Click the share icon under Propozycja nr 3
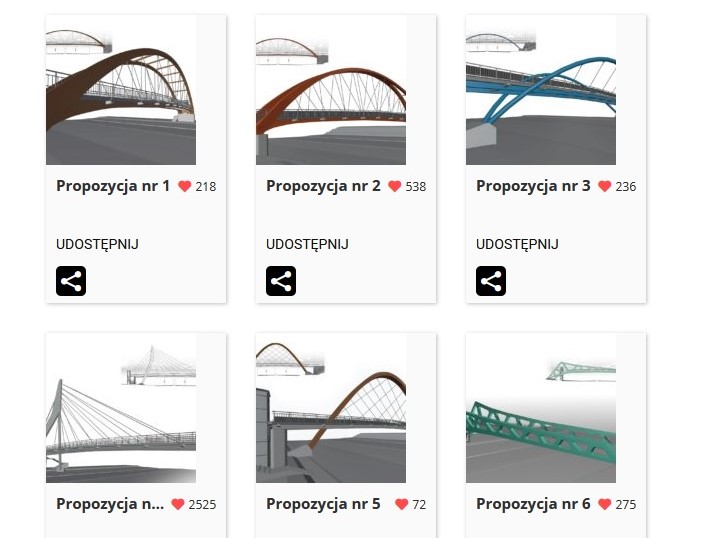The width and height of the screenshot is (713, 538). click(x=491, y=281)
